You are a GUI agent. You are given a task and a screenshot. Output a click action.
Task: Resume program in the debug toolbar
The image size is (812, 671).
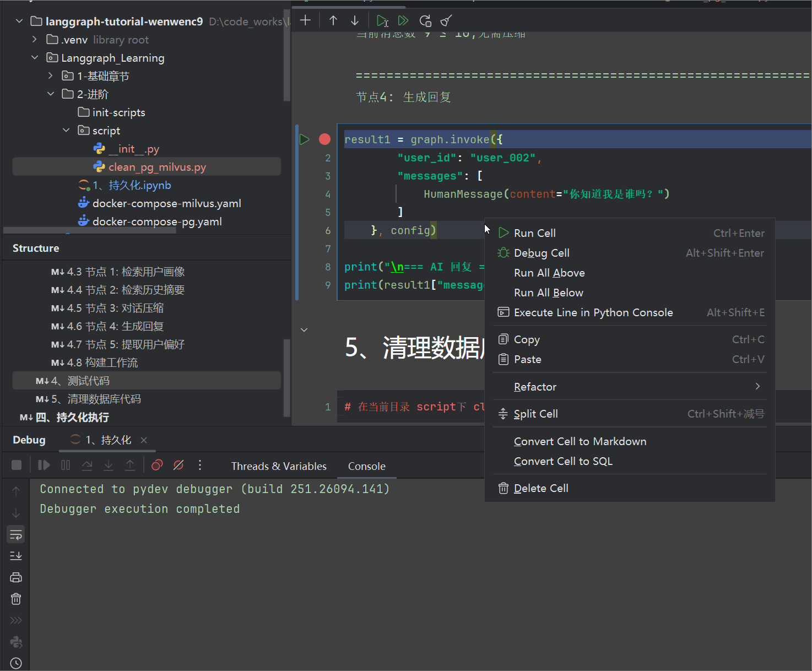click(x=44, y=465)
